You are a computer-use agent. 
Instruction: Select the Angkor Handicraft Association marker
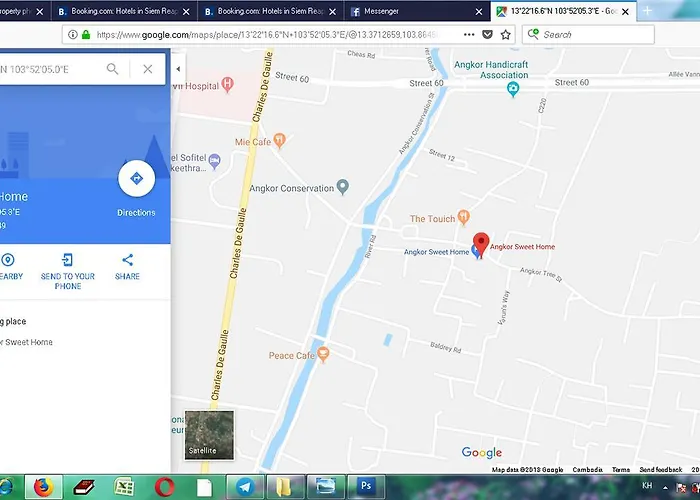(x=513, y=88)
